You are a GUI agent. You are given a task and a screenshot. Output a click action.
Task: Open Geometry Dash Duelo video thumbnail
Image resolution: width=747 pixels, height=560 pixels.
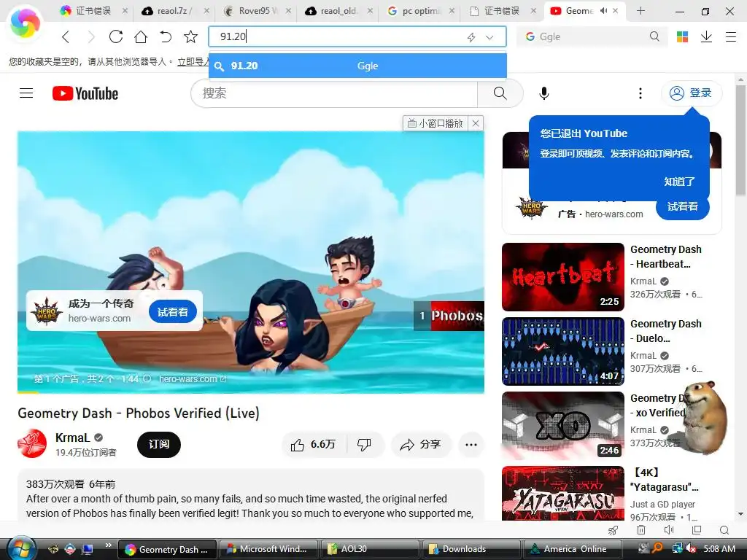pyautogui.click(x=562, y=351)
